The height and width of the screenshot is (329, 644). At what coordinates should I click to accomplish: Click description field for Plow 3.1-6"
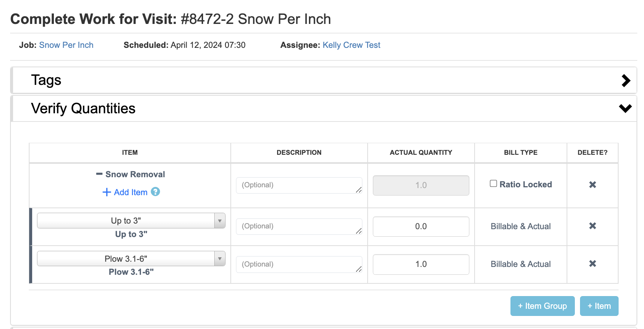298,264
